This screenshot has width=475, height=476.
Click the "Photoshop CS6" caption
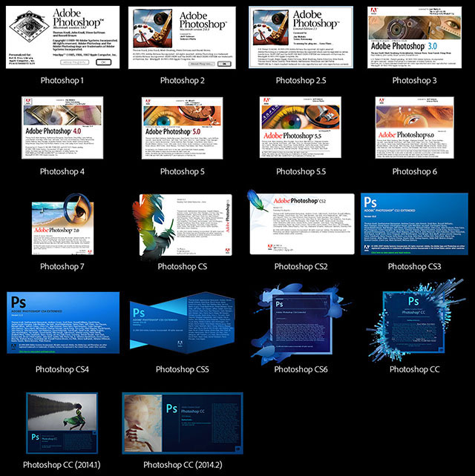[x=301, y=369]
